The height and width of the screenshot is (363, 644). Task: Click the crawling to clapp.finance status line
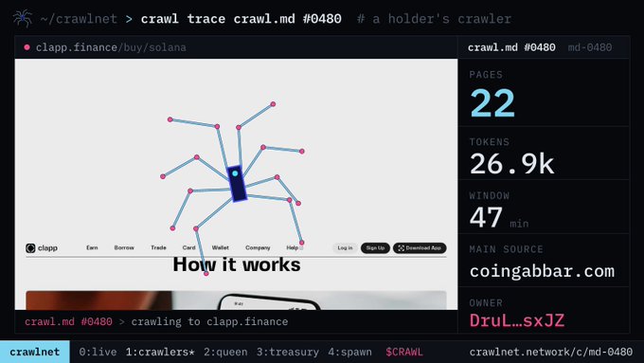pyautogui.click(x=209, y=321)
